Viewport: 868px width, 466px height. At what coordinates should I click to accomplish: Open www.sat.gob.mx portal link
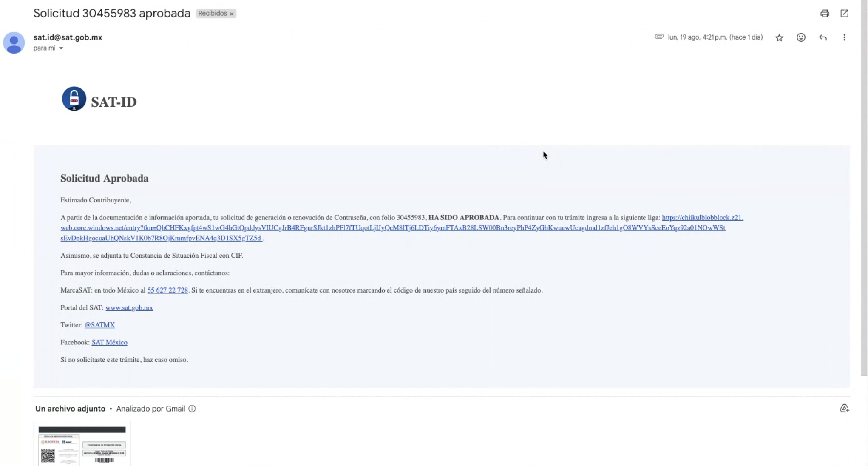coord(129,308)
